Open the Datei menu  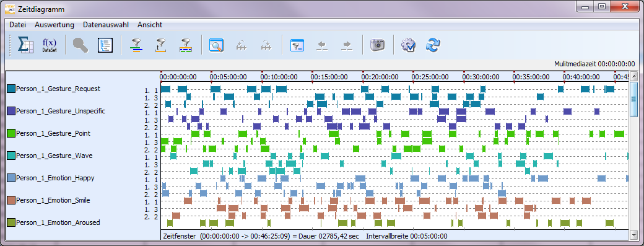point(18,25)
